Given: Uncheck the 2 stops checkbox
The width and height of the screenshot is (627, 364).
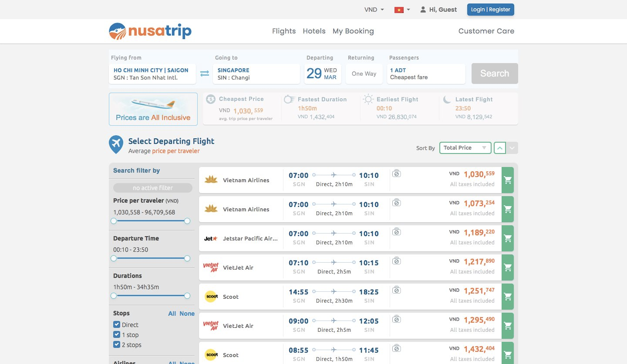Looking at the screenshot, I should point(117,344).
